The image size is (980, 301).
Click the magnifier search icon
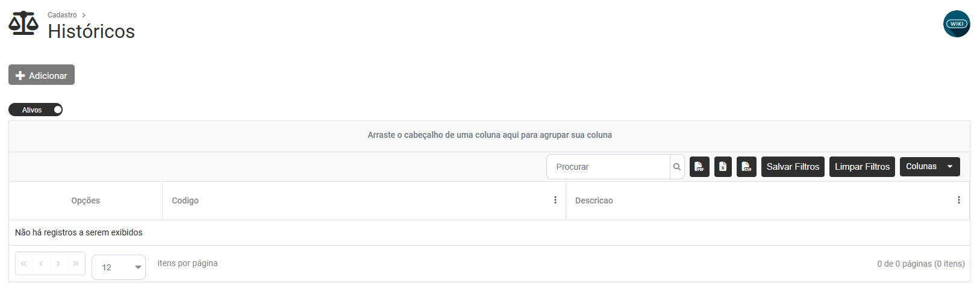tap(677, 167)
